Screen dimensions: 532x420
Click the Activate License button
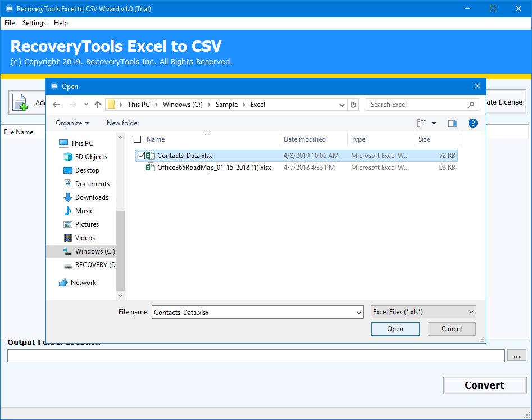(x=506, y=102)
